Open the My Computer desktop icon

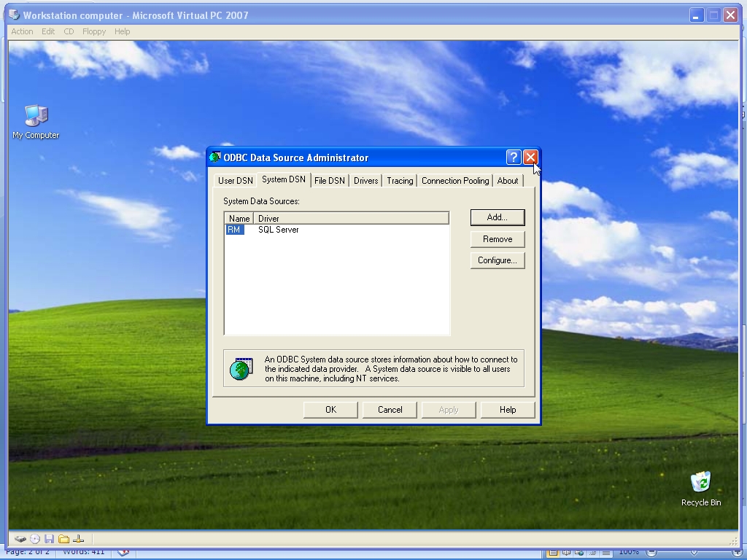coord(36,122)
